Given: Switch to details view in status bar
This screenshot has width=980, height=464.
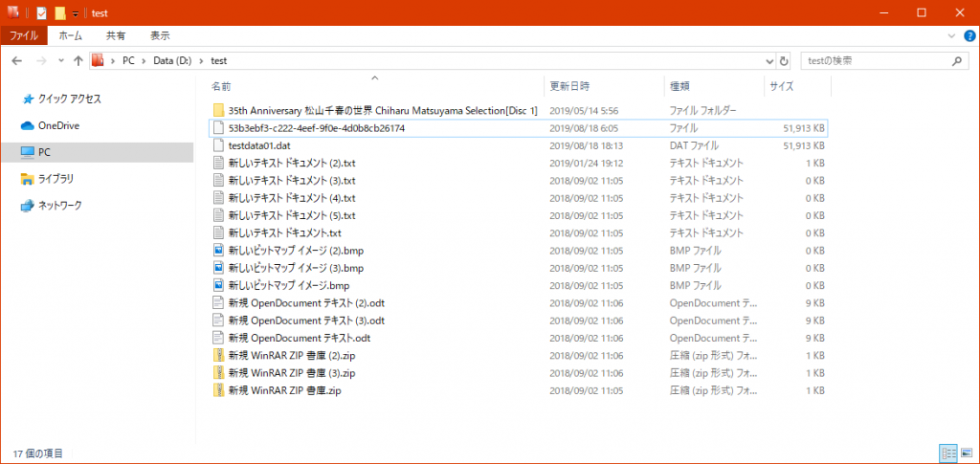Looking at the screenshot, I should point(947,453).
